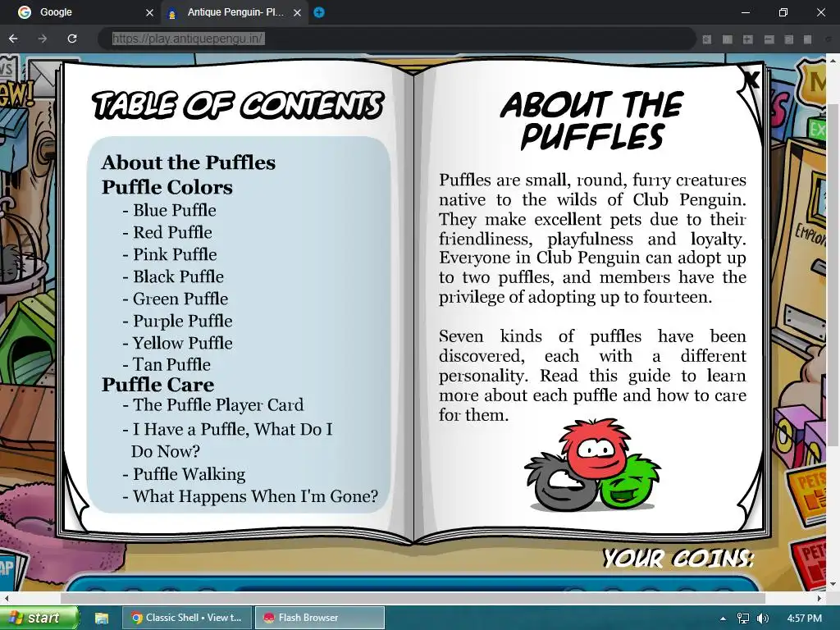Open the 'Puffle Colors' section heading
Screen dimensions: 840x630
tap(167, 187)
